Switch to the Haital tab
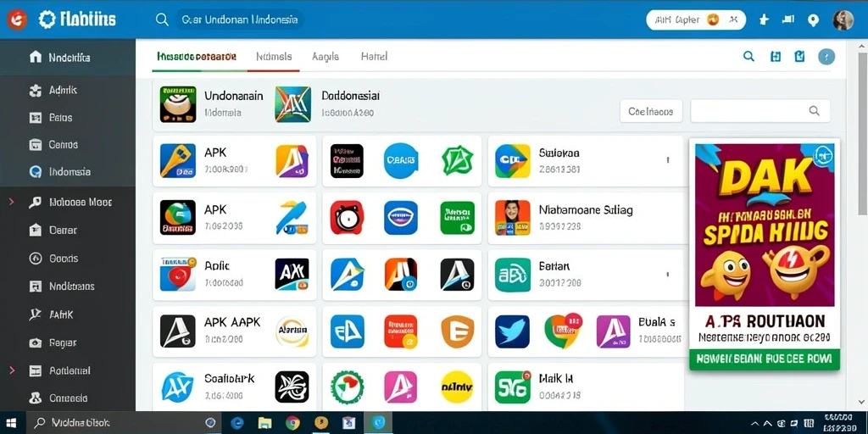 point(374,57)
